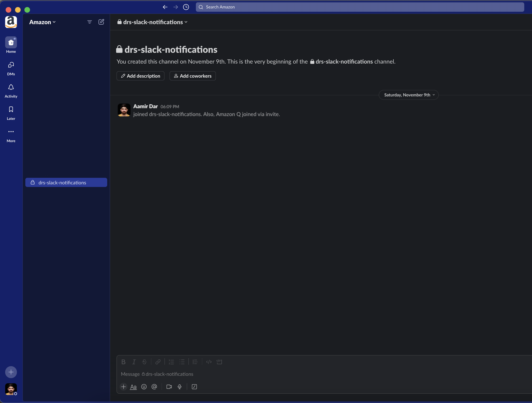Expand the Saturday, November 9th date dropdown

409,95
